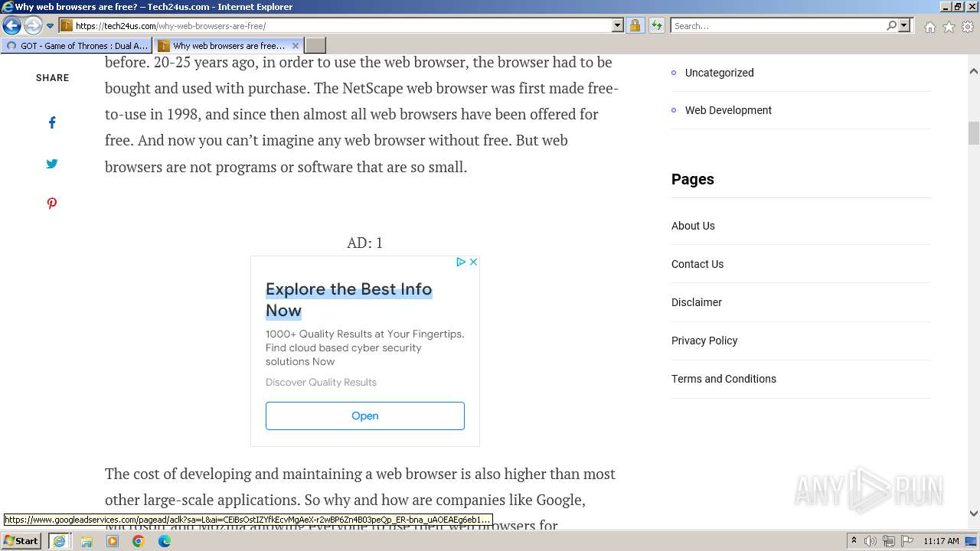Open a new tab button
This screenshot has width=980, height=551.
(315, 46)
